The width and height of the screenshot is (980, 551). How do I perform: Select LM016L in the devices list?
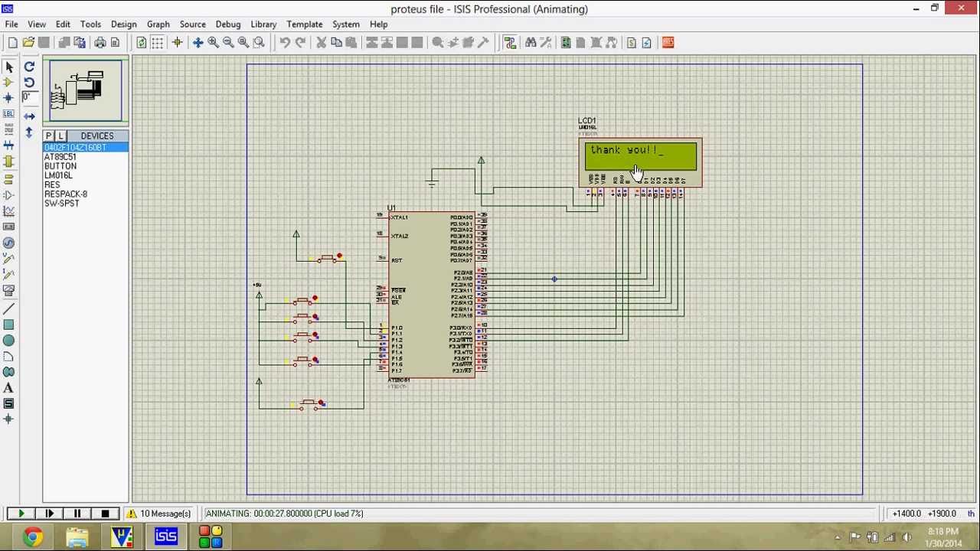85,175
